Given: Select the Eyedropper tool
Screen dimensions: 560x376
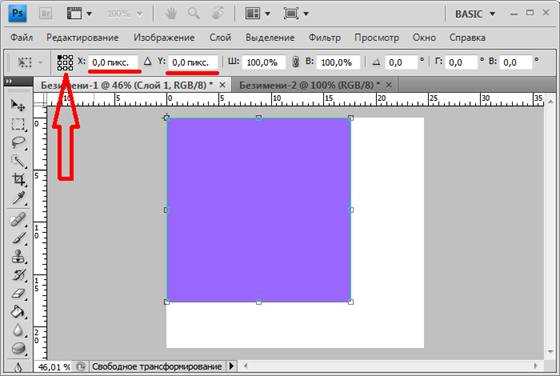Looking at the screenshot, I should point(18,198).
